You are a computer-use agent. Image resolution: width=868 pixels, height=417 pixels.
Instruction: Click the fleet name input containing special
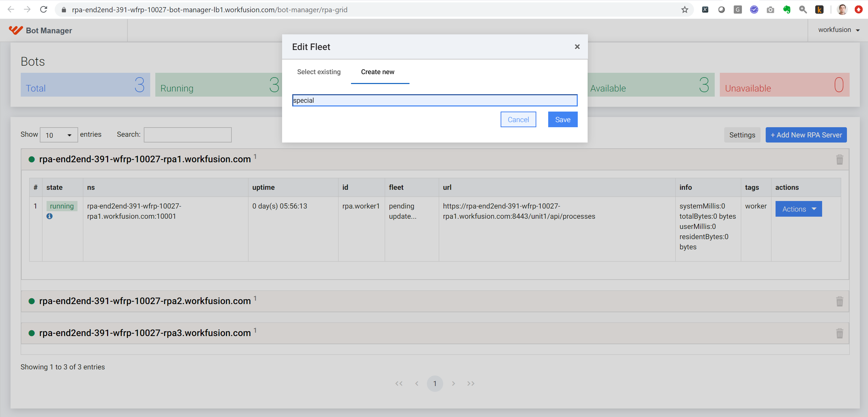tap(435, 100)
